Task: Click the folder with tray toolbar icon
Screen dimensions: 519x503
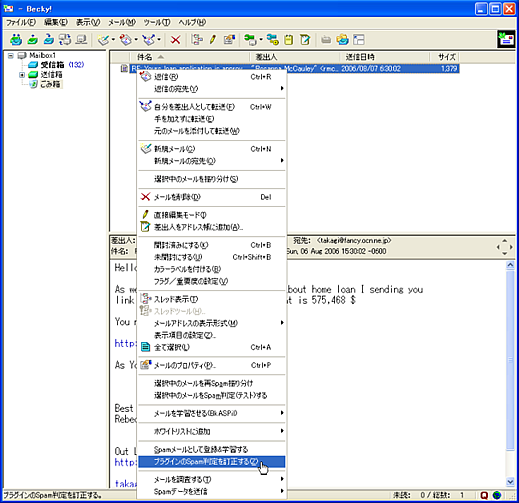Action: 342,40
